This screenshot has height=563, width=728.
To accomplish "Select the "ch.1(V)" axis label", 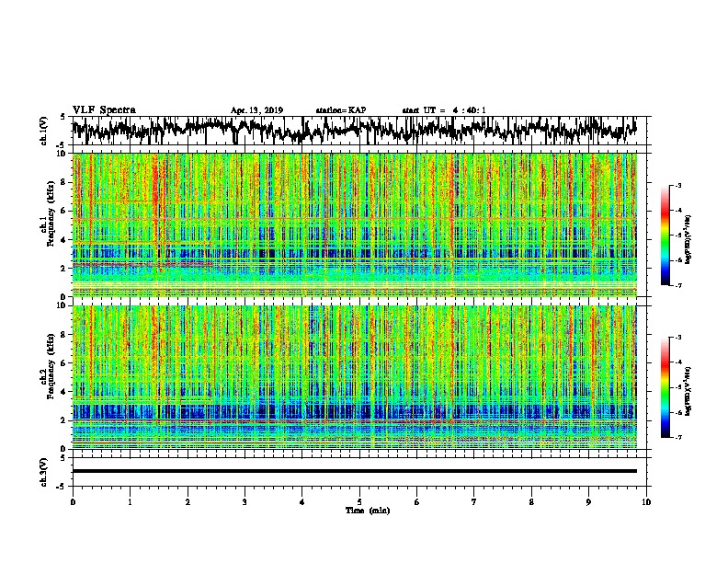I will pyautogui.click(x=44, y=131).
